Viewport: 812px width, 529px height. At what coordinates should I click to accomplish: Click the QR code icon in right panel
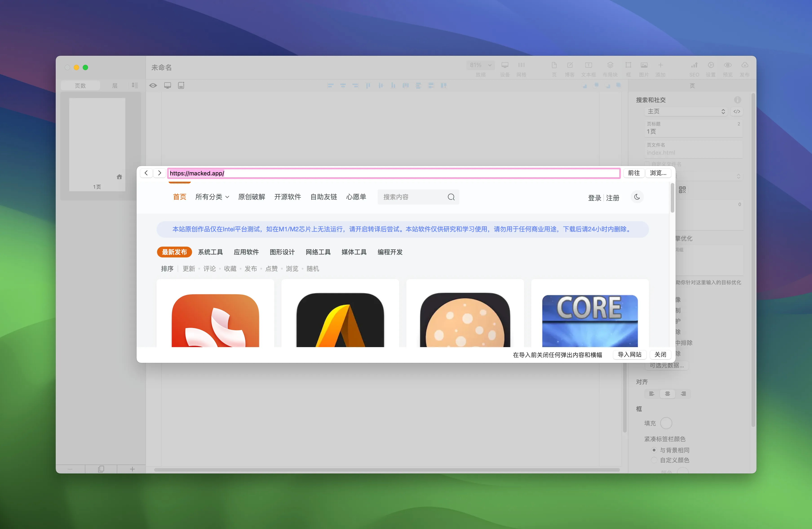[x=682, y=190]
